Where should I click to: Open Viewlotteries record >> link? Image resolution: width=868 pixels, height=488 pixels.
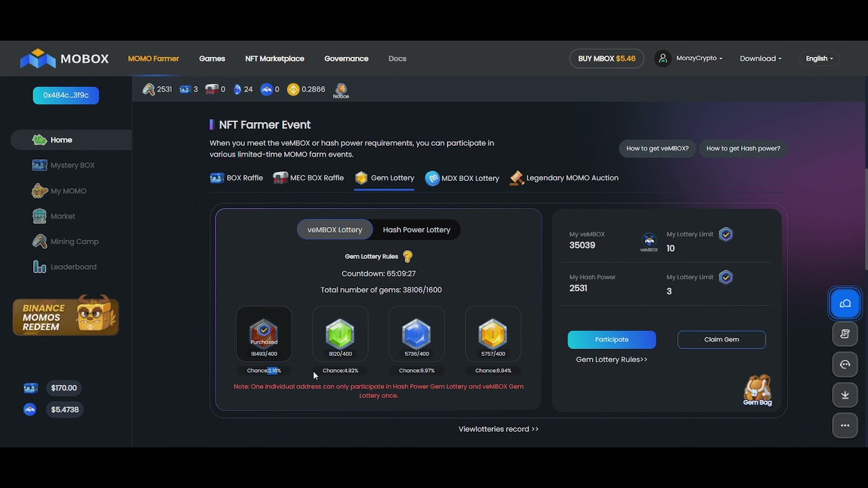point(498,429)
